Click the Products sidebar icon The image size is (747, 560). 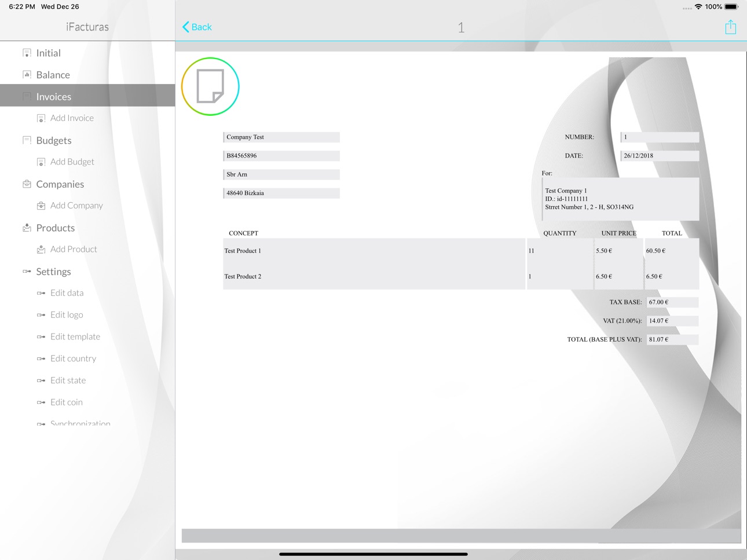[27, 228]
